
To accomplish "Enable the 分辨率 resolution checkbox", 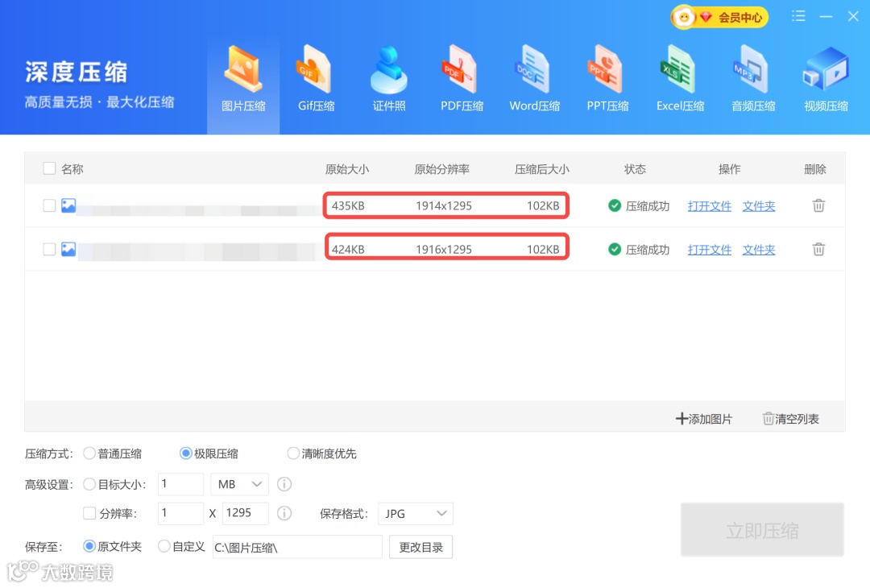I will [x=89, y=513].
